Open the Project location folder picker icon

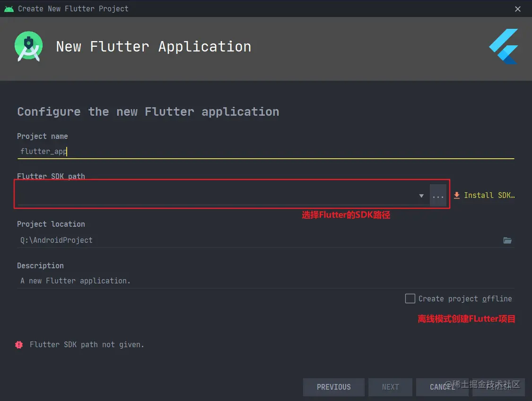[x=507, y=240]
